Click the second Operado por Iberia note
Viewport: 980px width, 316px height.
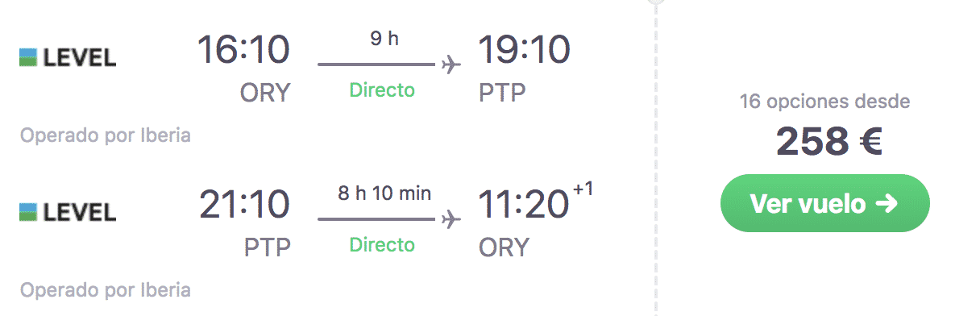tap(106, 289)
